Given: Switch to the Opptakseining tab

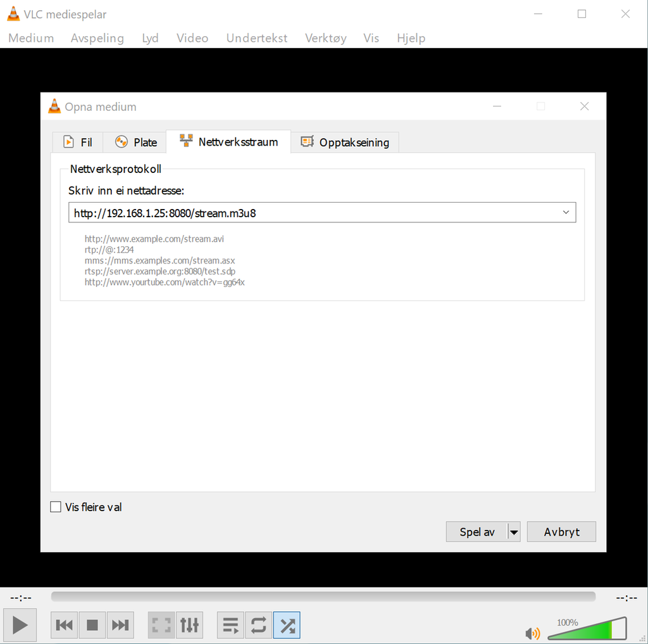Looking at the screenshot, I should pyautogui.click(x=345, y=142).
